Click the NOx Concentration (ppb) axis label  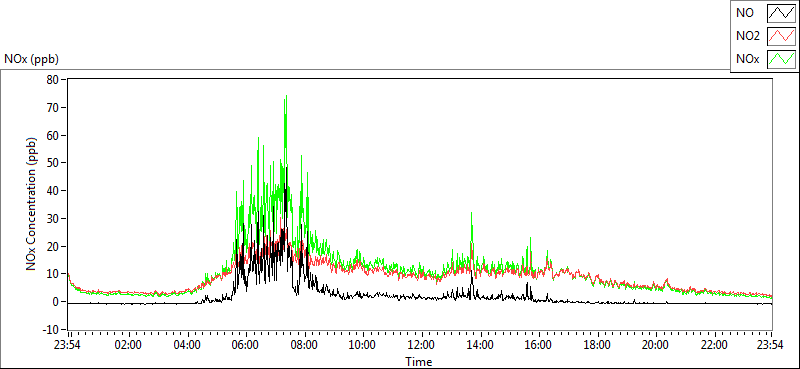coord(32,204)
